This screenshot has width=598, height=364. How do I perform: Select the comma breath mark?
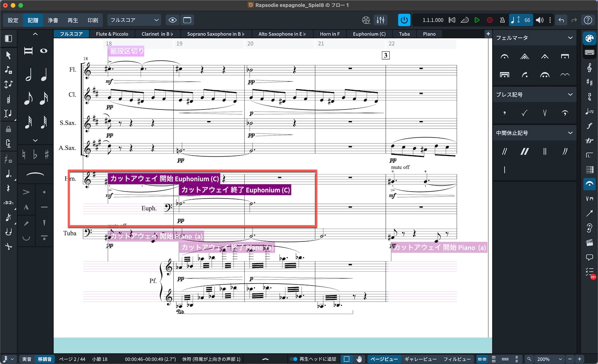[504, 113]
